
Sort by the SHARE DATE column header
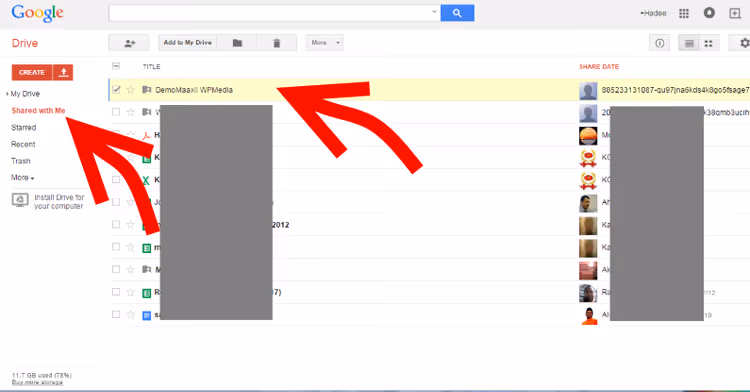pyautogui.click(x=599, y=66)
